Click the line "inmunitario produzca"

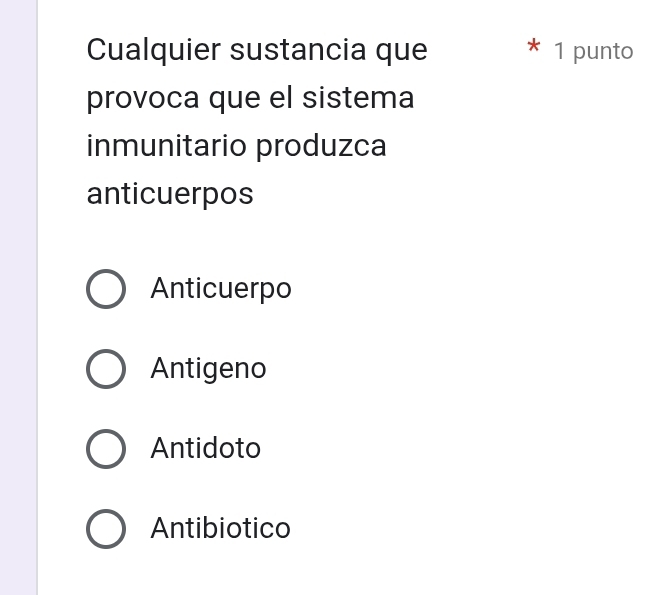236,146
